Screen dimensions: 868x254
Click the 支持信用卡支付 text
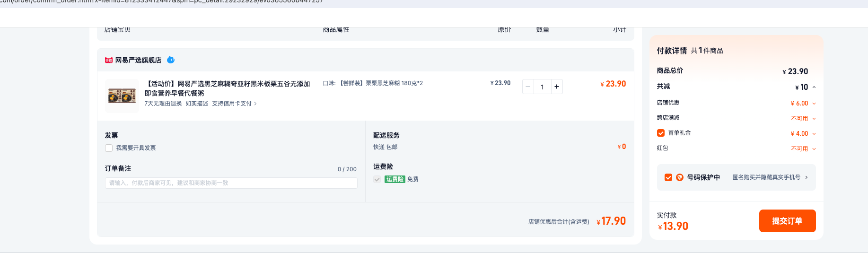pyautogui.click(x=232, y=104)
